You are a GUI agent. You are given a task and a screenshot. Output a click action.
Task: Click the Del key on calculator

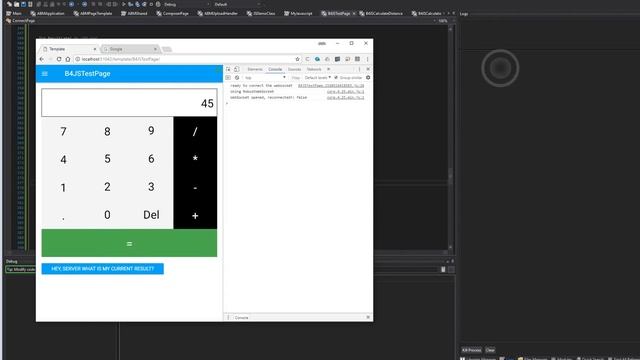click(x=151, y=215)
